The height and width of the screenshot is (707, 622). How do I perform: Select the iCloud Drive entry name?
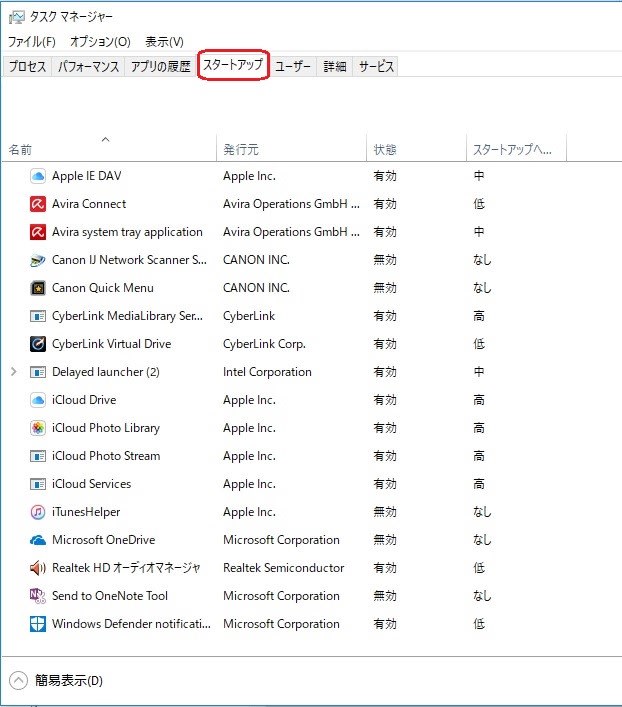pyautogui.click(x=84, y=400)
